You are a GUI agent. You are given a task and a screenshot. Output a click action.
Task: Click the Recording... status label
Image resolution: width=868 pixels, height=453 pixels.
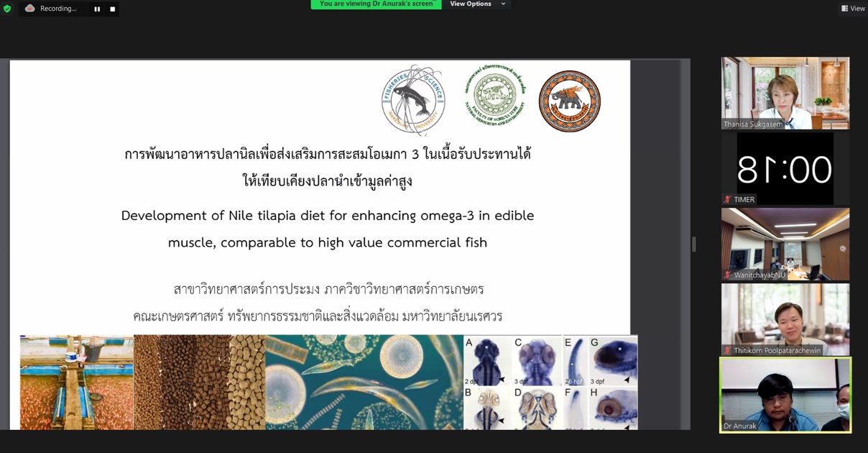click(x=58, y=9)
